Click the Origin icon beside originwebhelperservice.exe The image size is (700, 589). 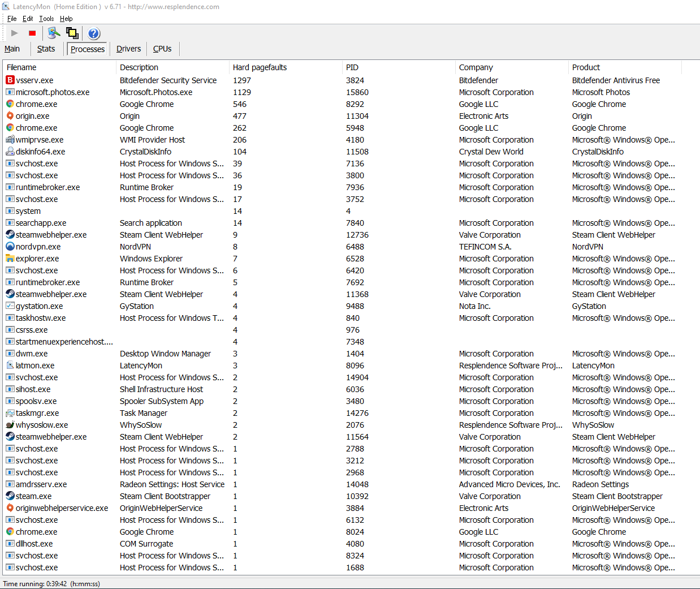10,508
